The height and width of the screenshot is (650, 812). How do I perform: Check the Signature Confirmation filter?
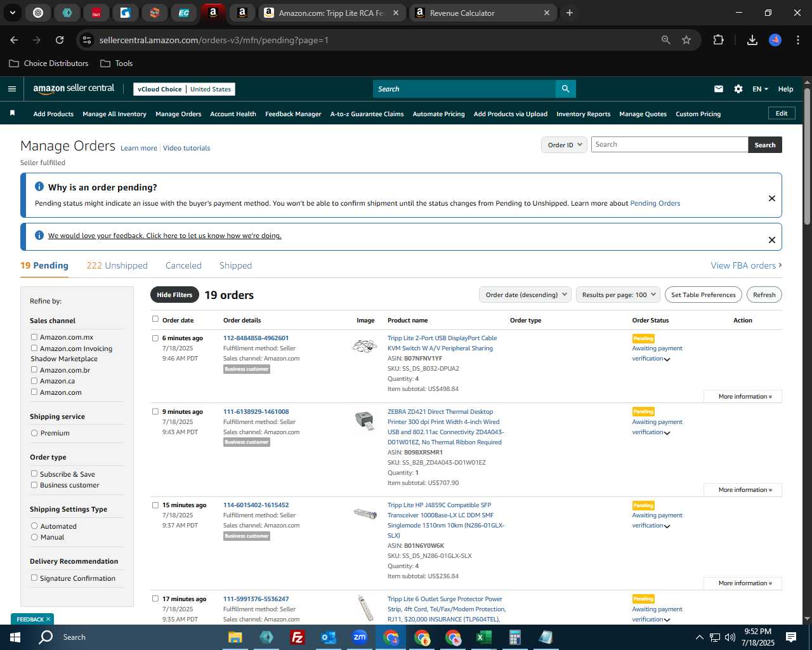click(34, 578)
